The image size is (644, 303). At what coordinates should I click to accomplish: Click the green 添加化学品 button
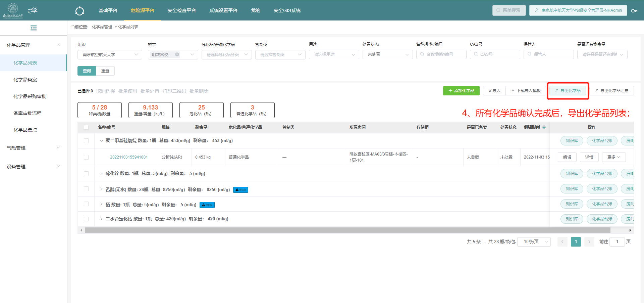pos(461,91)
